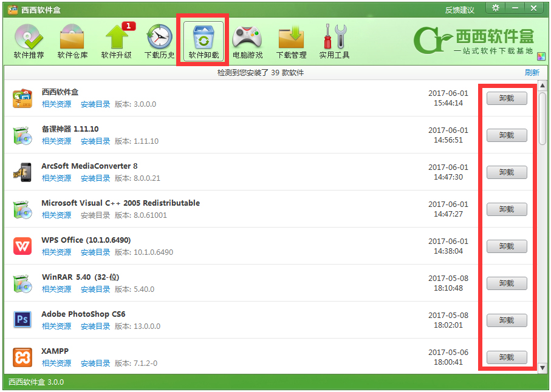The height and width of the screenshot is (392, 551).
Task: Open 安装目录 for WinRAR 5.40
Action: pyautogui.click(x=95, y=289)
